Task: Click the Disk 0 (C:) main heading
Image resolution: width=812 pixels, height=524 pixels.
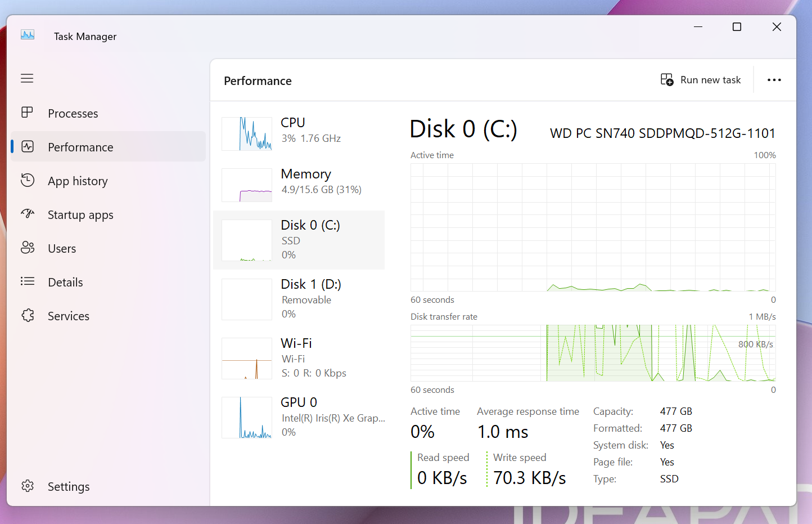Action: click(463, 129)
